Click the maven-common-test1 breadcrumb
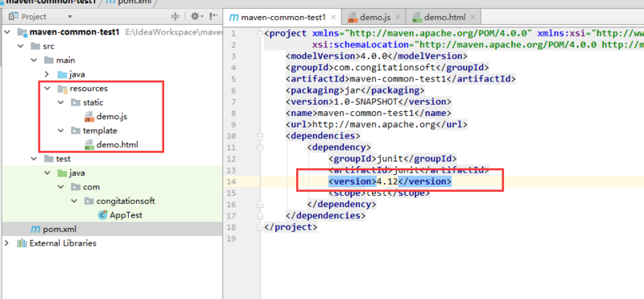The image size is (644, 299). [x=51, y=2]
